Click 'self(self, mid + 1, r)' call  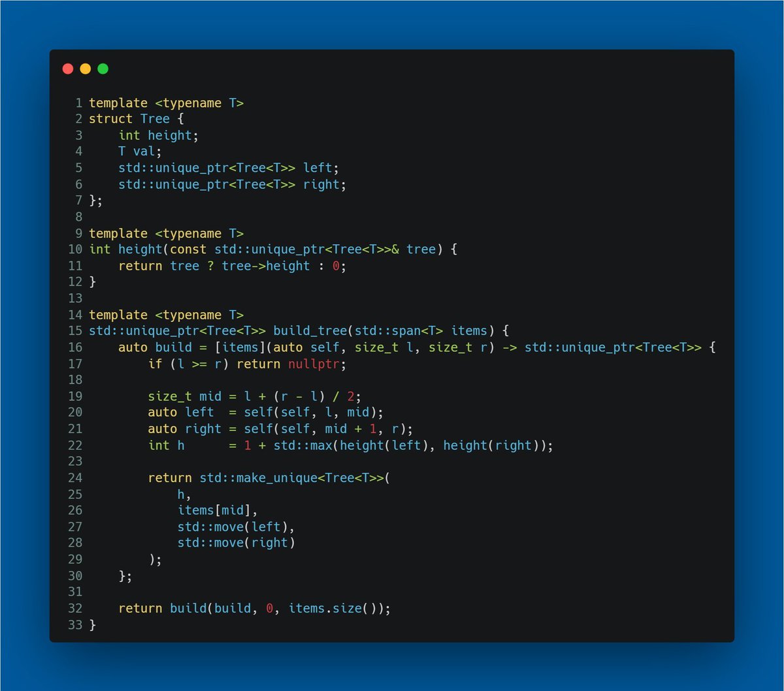325,429
